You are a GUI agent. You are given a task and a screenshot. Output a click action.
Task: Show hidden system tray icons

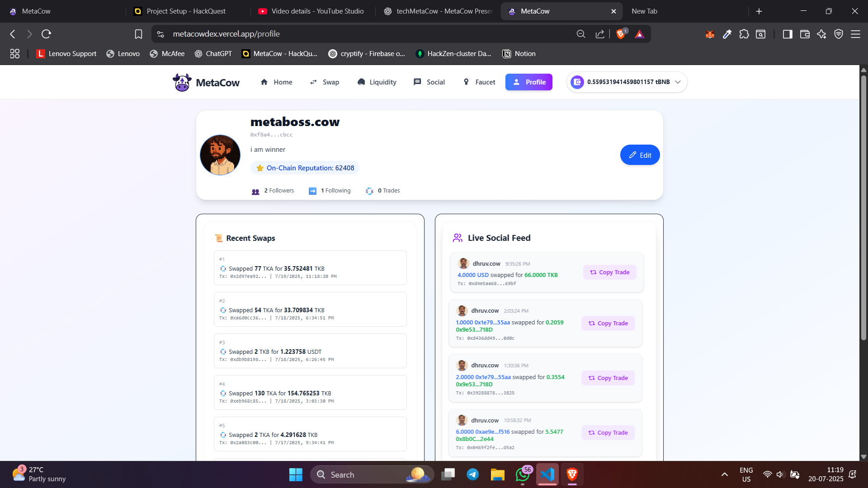(725, 474)
